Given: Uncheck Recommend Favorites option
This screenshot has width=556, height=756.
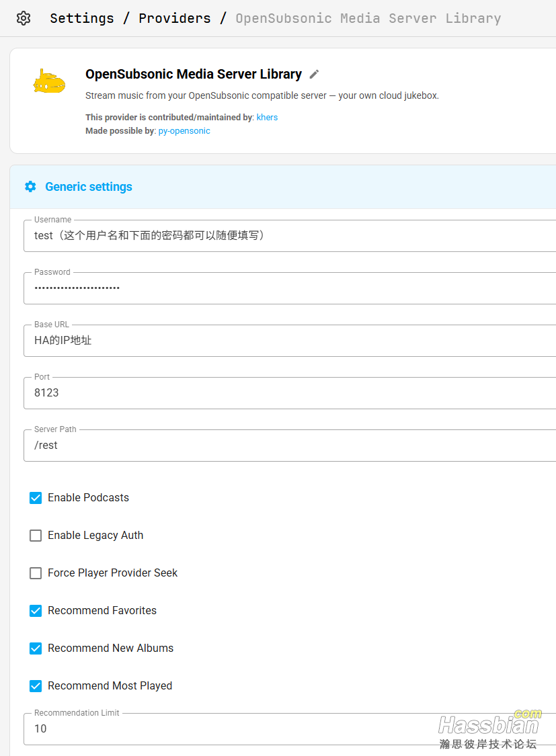Looking at the screenshot, I should (x=36, y=611).
